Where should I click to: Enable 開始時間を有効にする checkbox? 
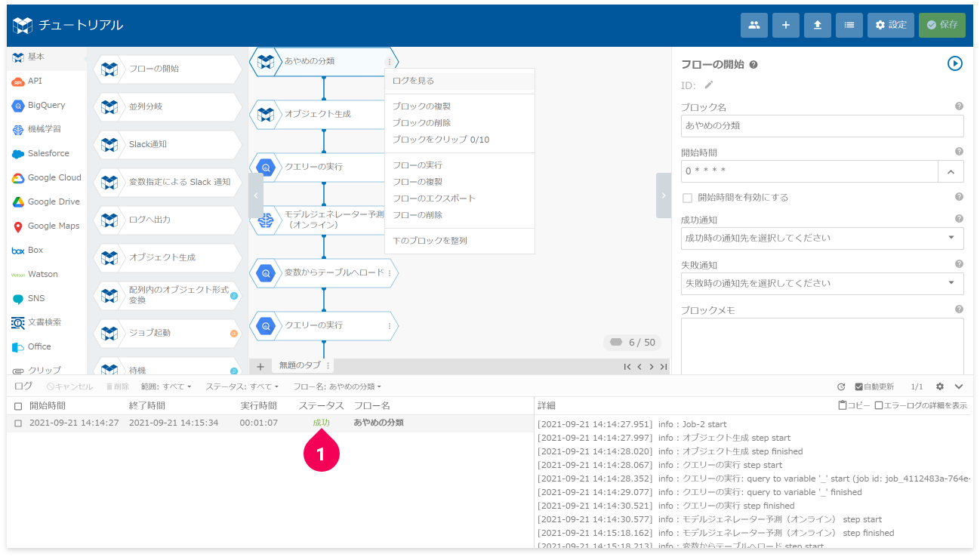[x=687, y=198]
